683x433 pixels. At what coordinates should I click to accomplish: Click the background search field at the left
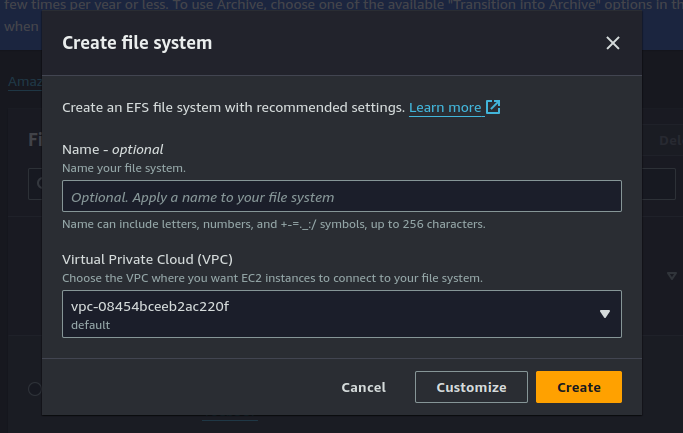tap(34, 183)
